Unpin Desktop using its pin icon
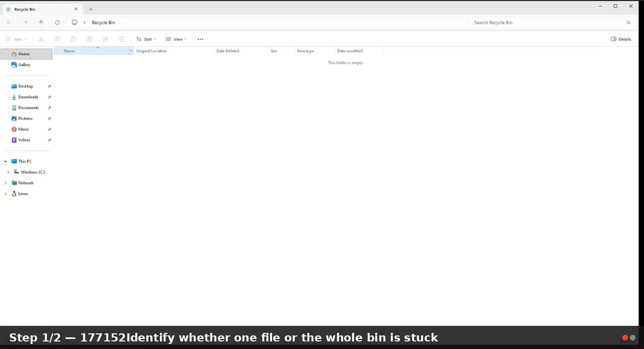 pyautogui.click(x=49, y=87)
